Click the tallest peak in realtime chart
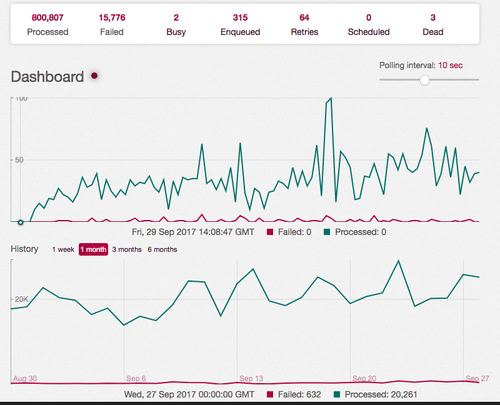 coord(331,98)
